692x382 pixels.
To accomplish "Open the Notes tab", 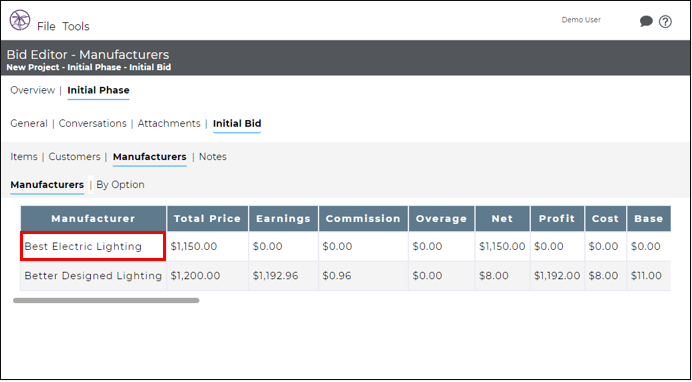I will pyautogui.click(x=213, y=157).
